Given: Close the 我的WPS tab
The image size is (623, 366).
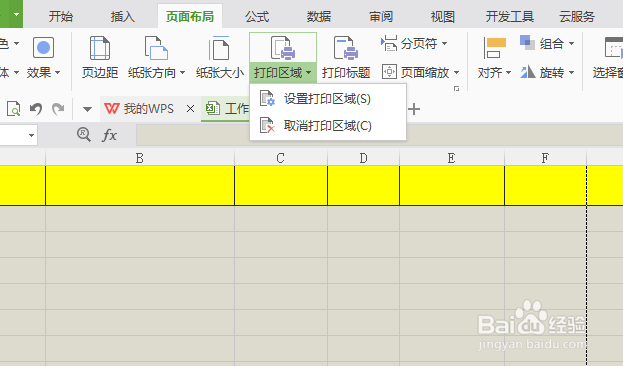Looking at the screenshot, I should tap(190, 108).
